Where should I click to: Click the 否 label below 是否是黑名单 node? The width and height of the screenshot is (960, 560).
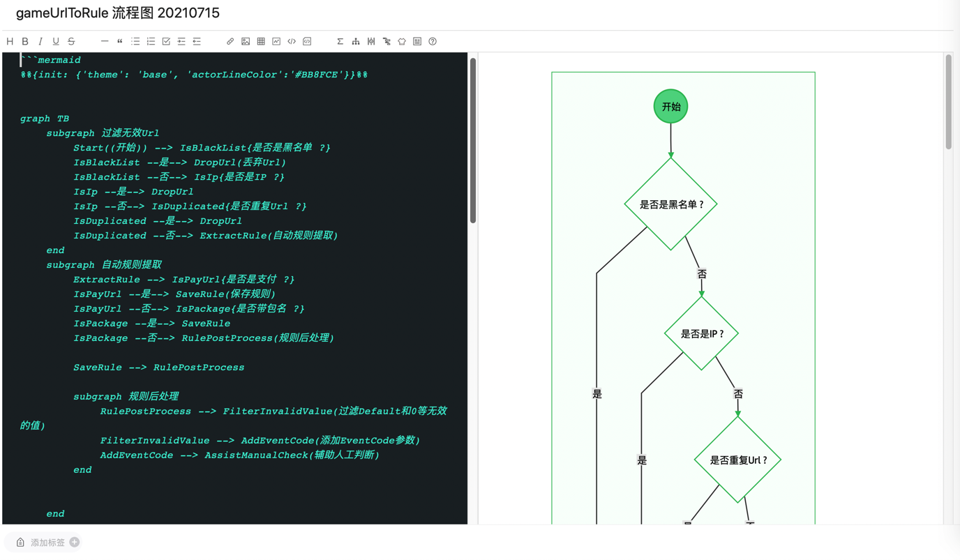click(702, 274)
